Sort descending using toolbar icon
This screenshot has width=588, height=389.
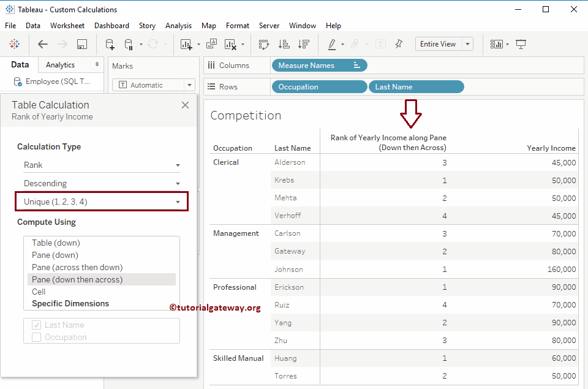(x=303, y=44)
